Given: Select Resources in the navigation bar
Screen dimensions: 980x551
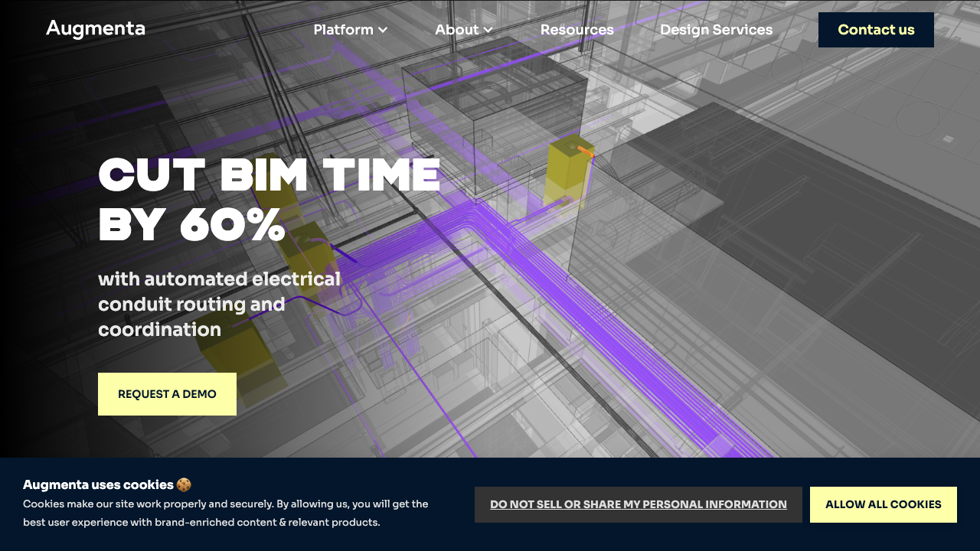Looking at the screenshot, I should pos(577,30).
